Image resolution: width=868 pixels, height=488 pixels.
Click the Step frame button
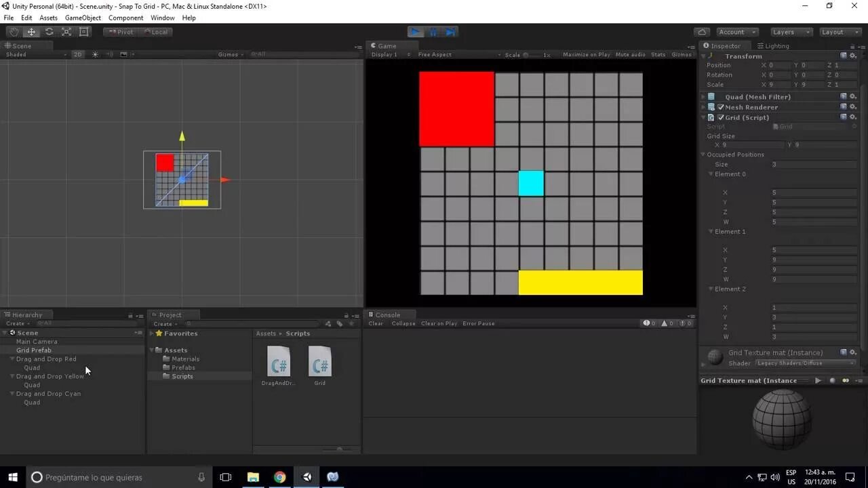click(450, 31)
